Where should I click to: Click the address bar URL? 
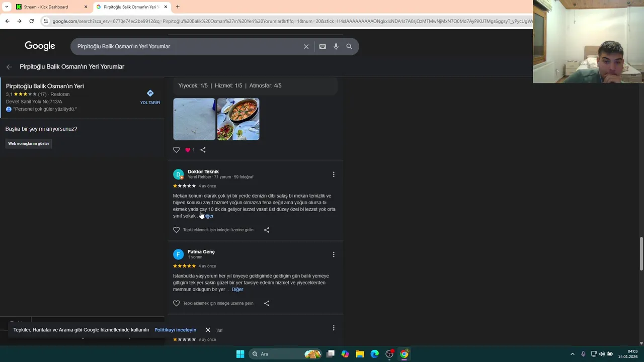[292, 21]
